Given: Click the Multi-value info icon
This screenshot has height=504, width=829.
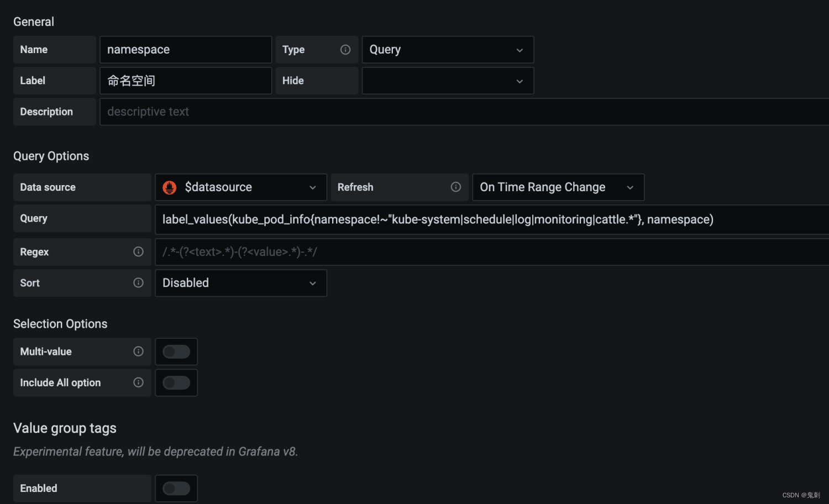Looking at the screenshot, I should [138, 351].
